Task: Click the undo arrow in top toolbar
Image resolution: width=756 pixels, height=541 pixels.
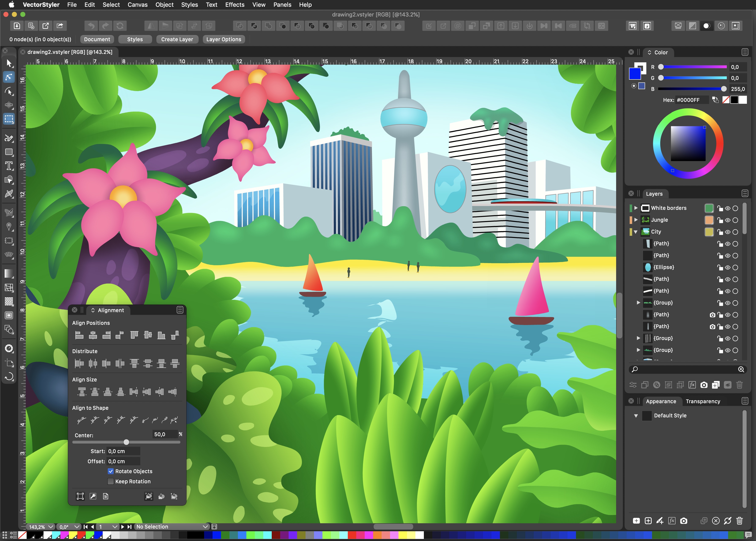Action: 91,26
